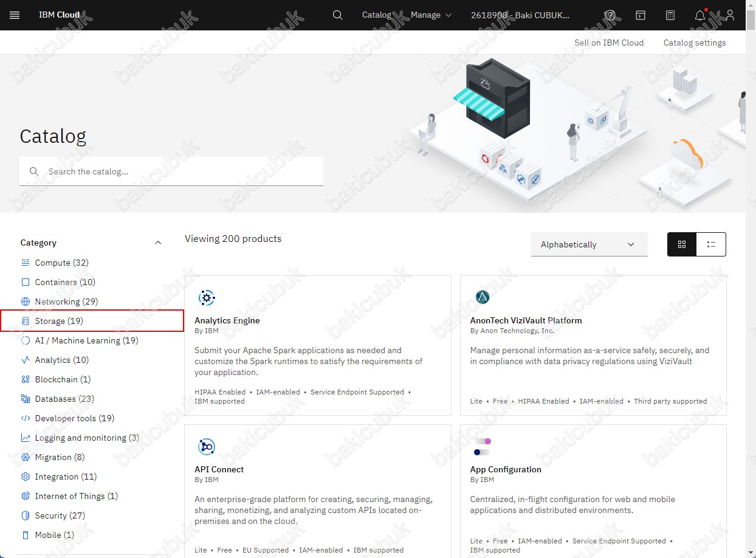
Task: Click the Blockchain category icon
Action: (x=26, y=379)
